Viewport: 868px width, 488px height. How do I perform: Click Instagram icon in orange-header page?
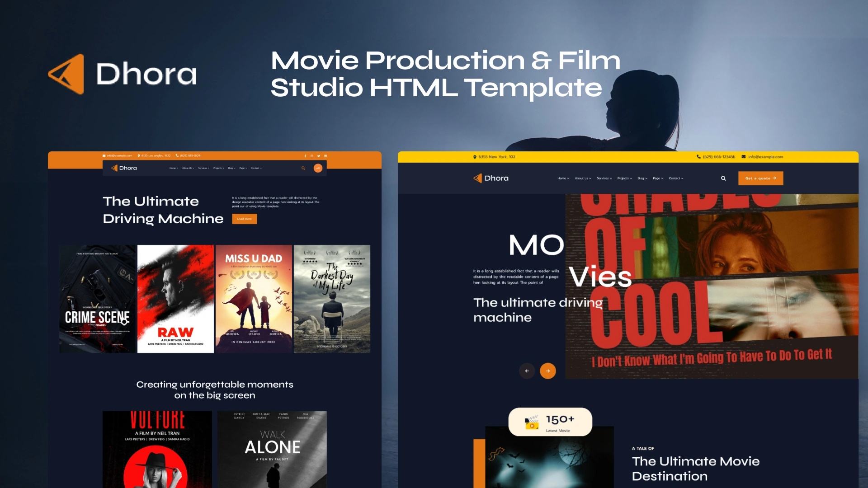pyautogui.click(x=311, y=156)
